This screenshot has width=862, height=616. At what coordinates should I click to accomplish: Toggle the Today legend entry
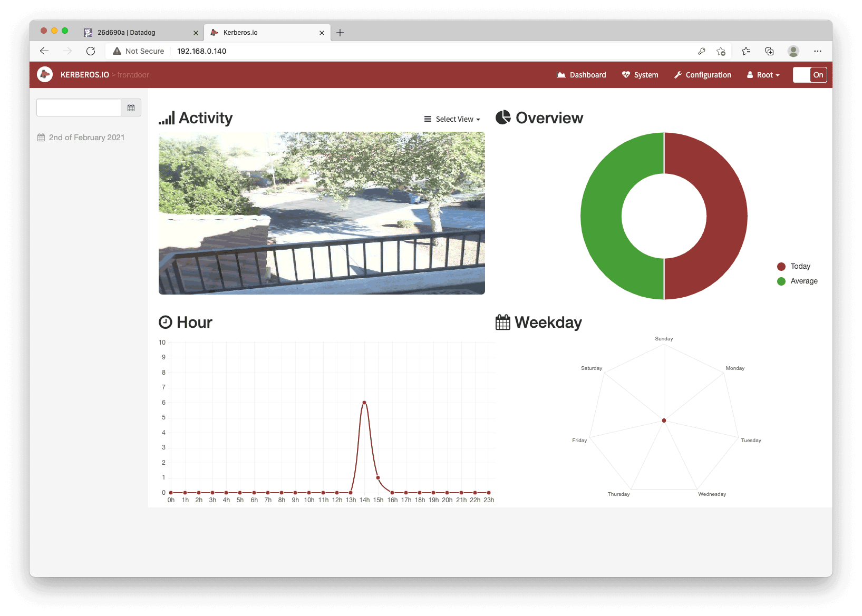793,266
